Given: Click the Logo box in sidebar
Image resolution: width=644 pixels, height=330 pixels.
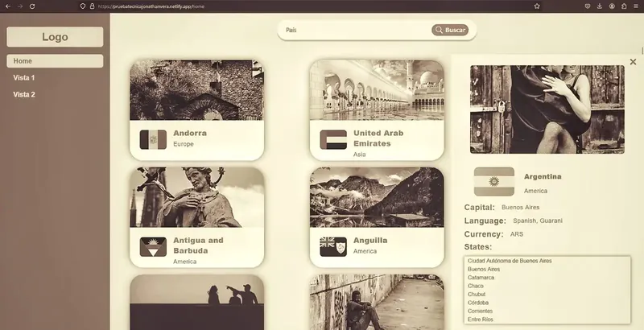Looking at the screenshot, I should (55, 37).
